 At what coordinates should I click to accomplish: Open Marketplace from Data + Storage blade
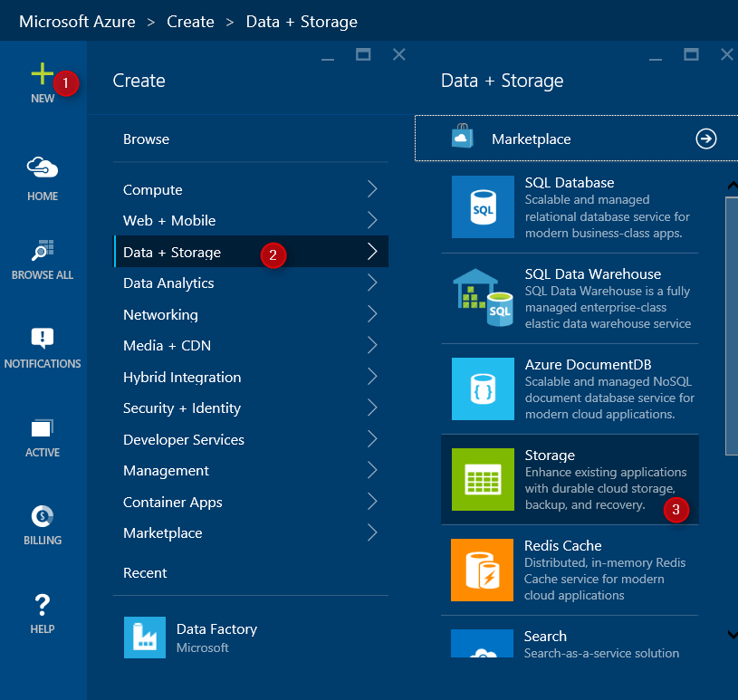(576, 139)
